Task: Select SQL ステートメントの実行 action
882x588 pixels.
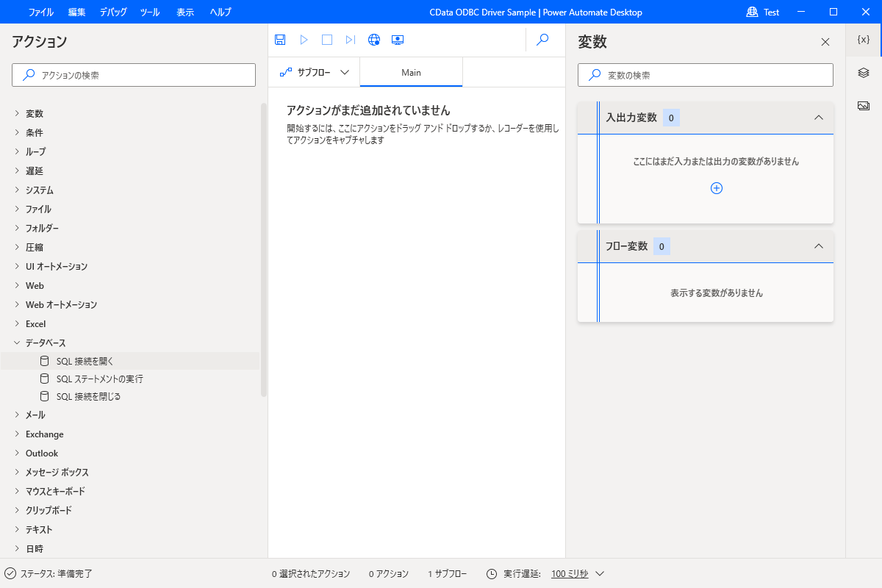Action: coord(99,379)
